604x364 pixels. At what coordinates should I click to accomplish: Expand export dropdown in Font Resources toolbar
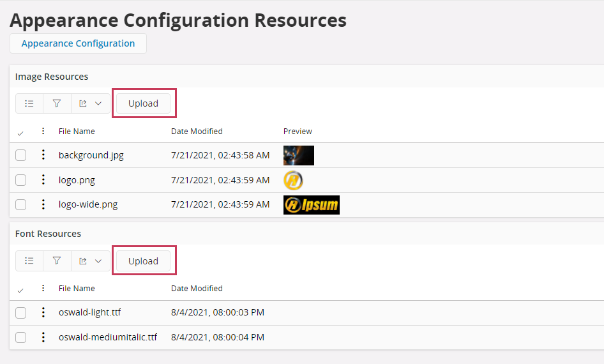(x=90, y=261)
